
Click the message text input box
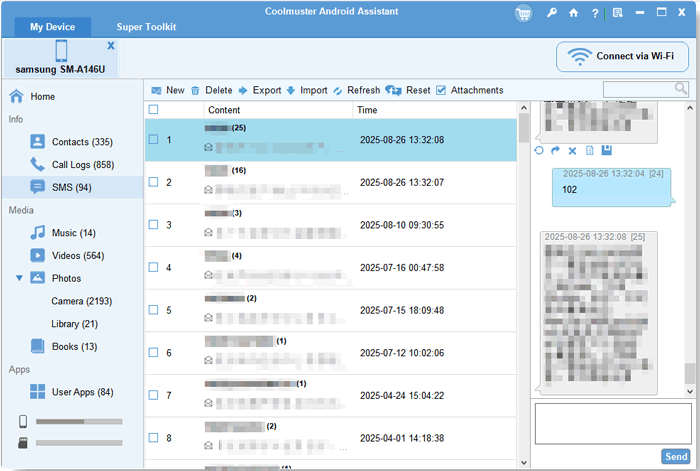[613, 424]
